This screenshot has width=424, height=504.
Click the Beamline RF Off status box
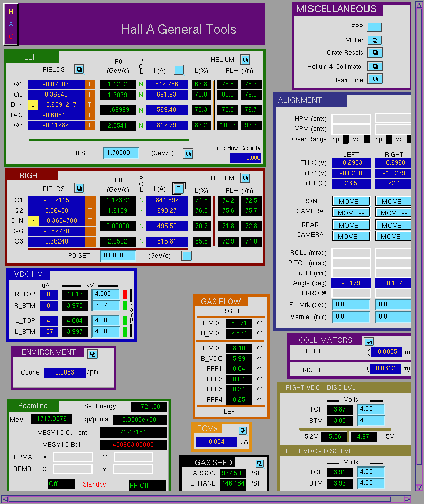click(147, 486)
